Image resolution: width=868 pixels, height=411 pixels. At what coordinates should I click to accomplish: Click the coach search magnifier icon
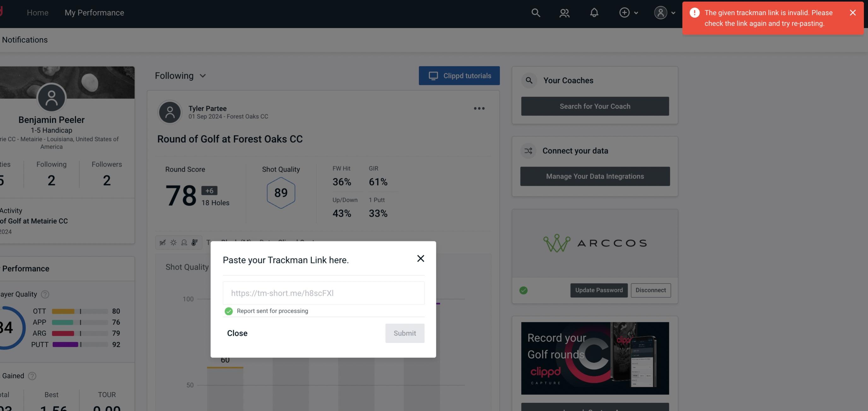[x=529, y=80]
